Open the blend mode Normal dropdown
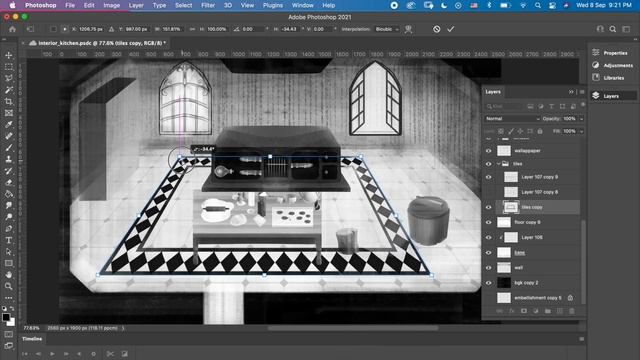The height and width of the screenshot is (360, 640). (512, 119)
